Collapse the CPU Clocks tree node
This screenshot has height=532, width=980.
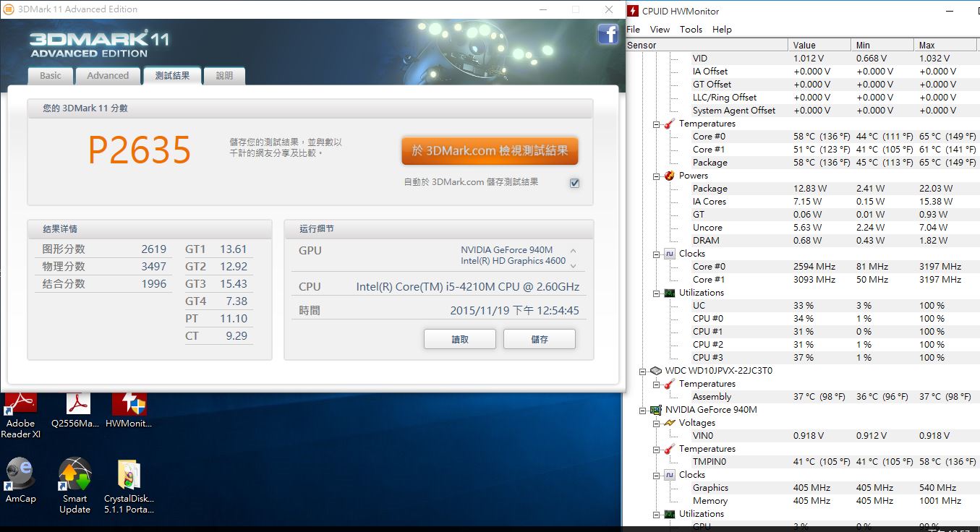[656, 254]
